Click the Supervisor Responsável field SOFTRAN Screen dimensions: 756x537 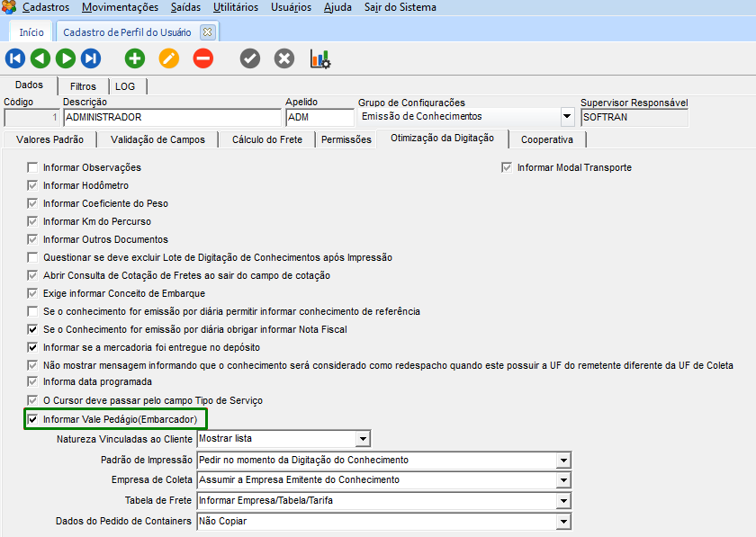click(634, 117)
